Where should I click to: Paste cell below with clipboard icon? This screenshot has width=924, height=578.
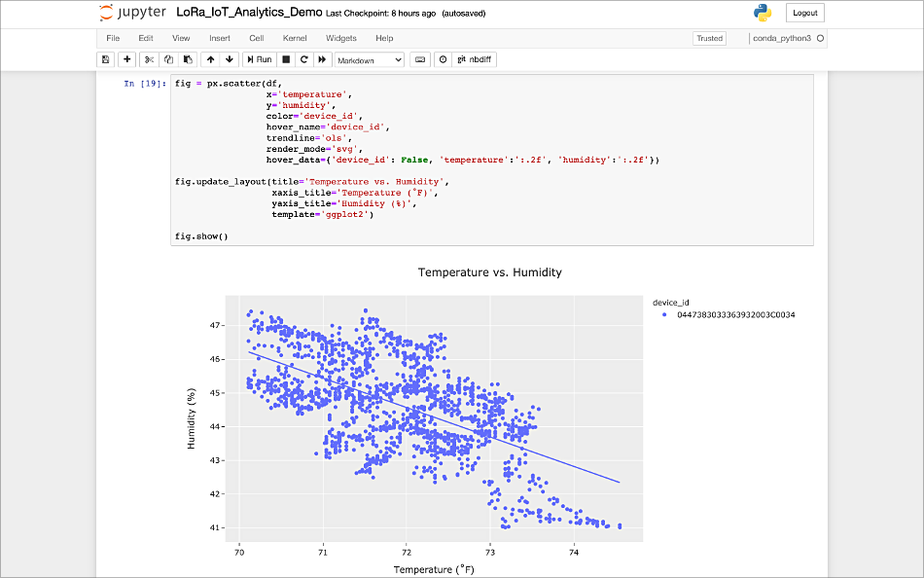[x=187, y=59]
